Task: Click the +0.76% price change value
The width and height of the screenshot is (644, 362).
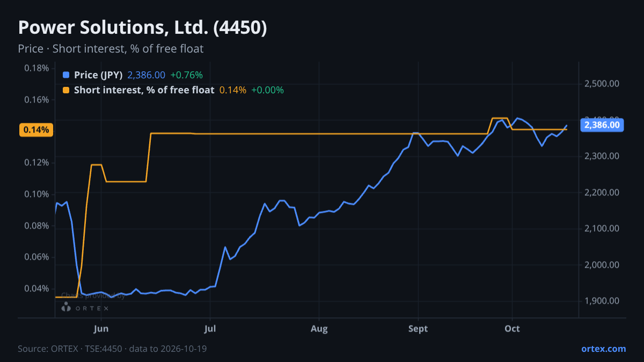Action: coord(186,75)
